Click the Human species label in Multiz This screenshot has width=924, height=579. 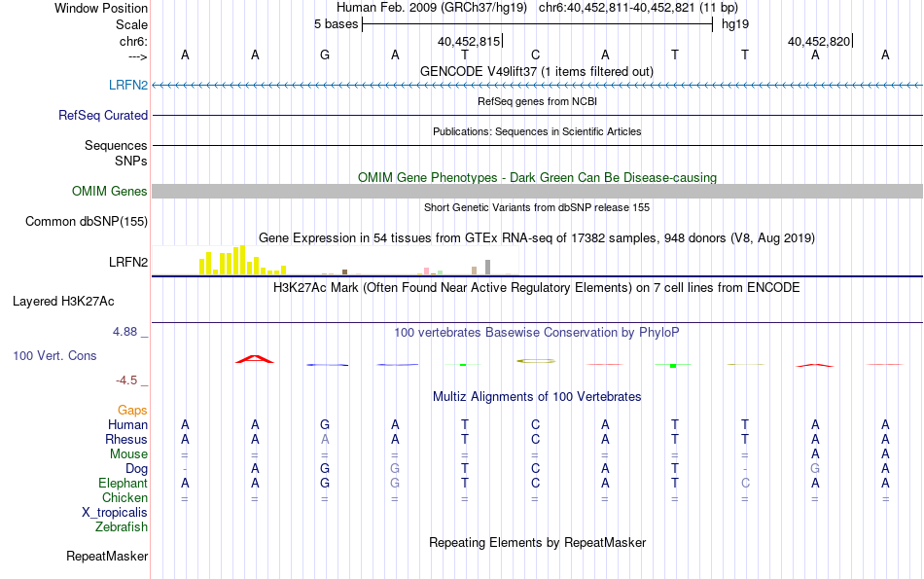pos(127,424)
